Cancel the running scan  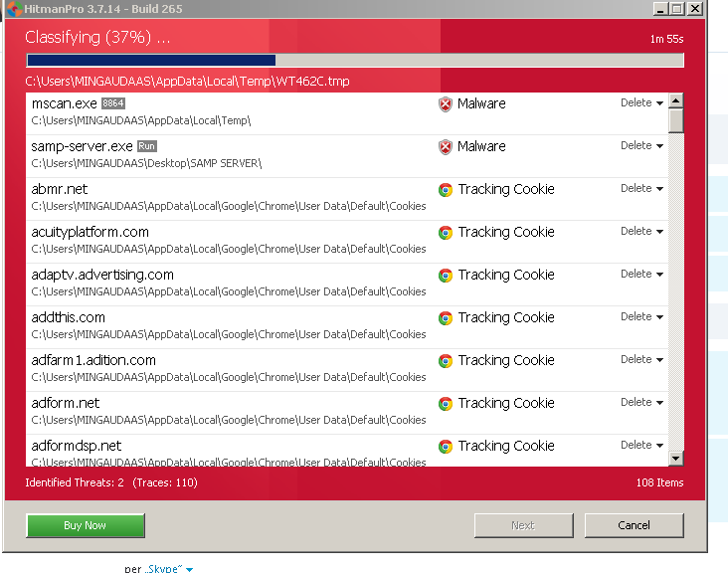[x=634, y=525]
